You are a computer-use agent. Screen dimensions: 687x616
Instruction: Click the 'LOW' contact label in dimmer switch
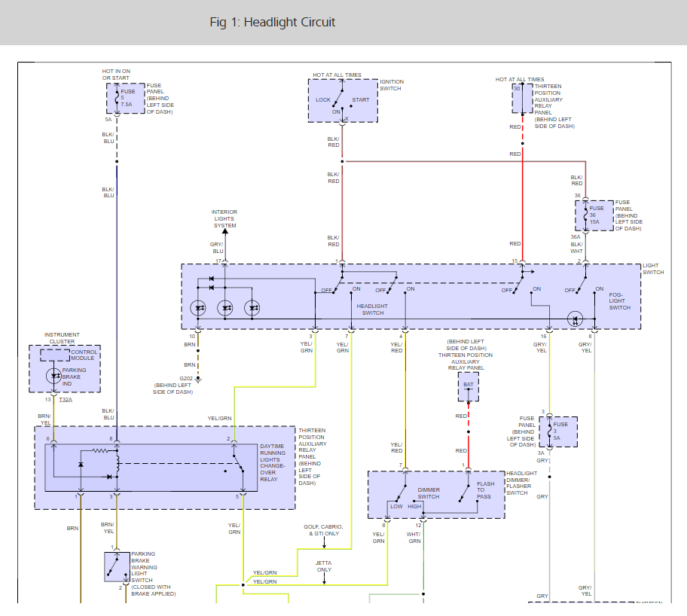pos(396,507)
